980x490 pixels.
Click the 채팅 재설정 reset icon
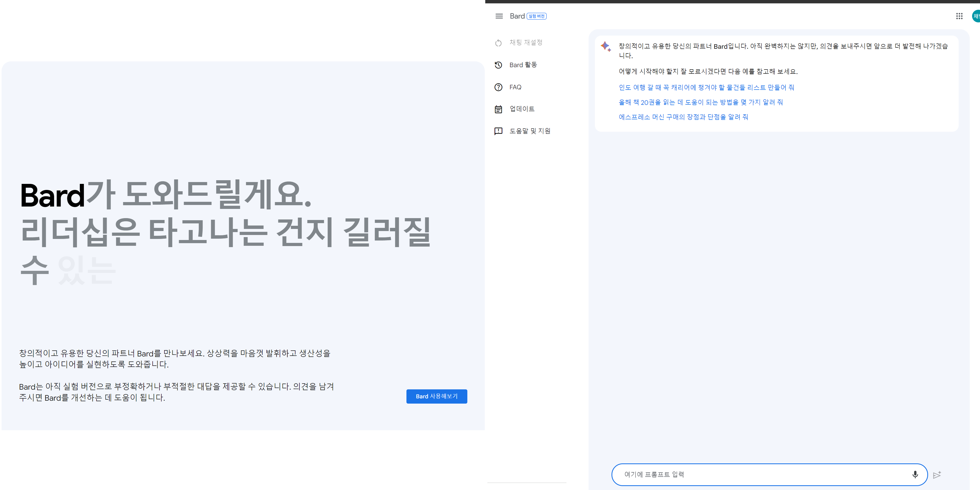(499, 43)
